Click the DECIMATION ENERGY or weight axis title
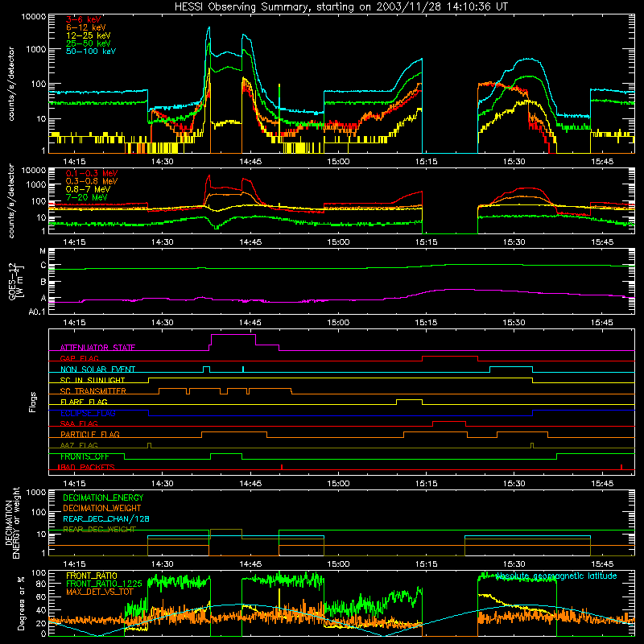 point(12,522)
